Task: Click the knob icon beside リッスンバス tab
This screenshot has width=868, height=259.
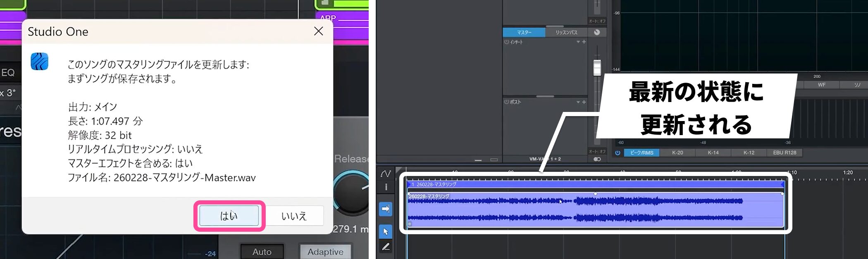Action: 597,32
